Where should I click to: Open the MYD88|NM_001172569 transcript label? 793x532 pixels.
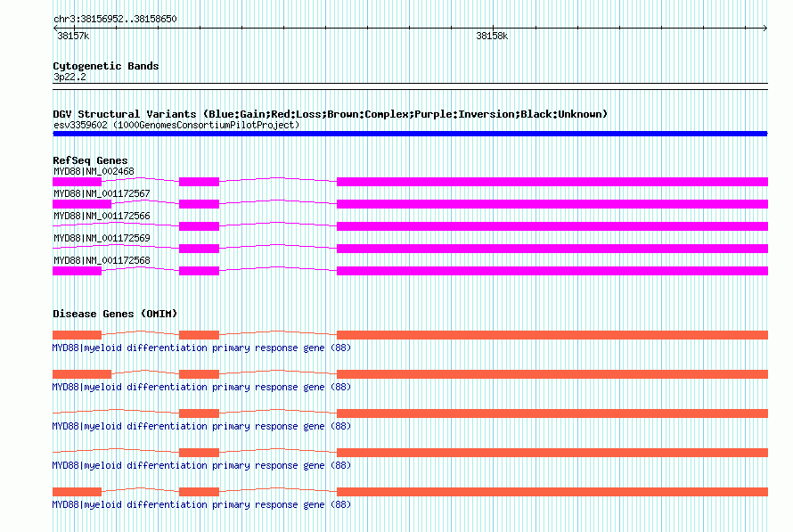[x=102, y=238]
